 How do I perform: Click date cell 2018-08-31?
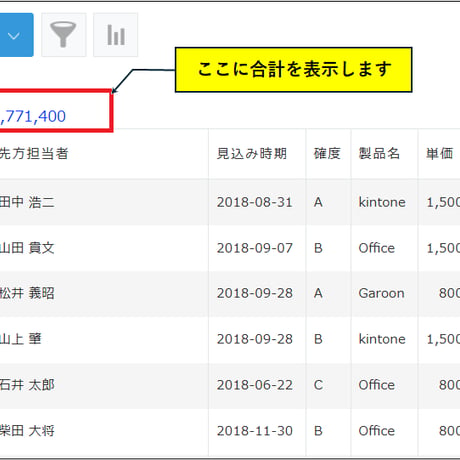coord(255,202)
